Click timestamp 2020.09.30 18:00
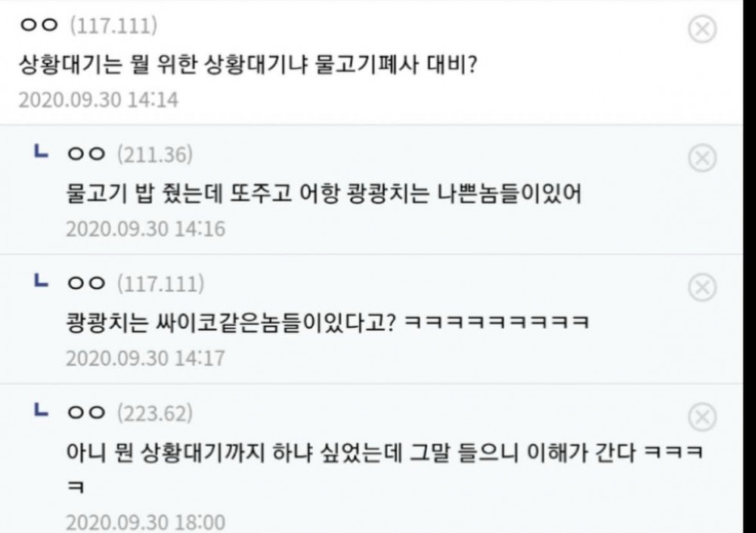The image size is (756, 533). point(146,522)
